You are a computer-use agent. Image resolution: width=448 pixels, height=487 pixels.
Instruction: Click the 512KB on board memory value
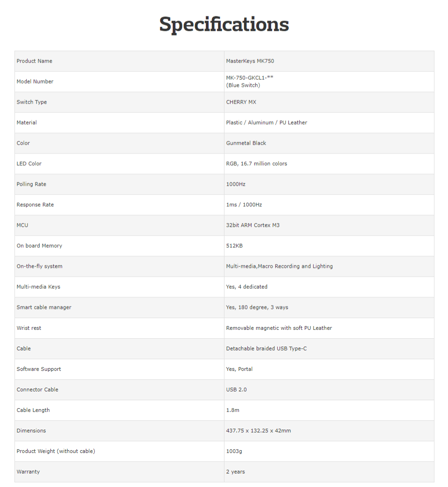point(234,246)
